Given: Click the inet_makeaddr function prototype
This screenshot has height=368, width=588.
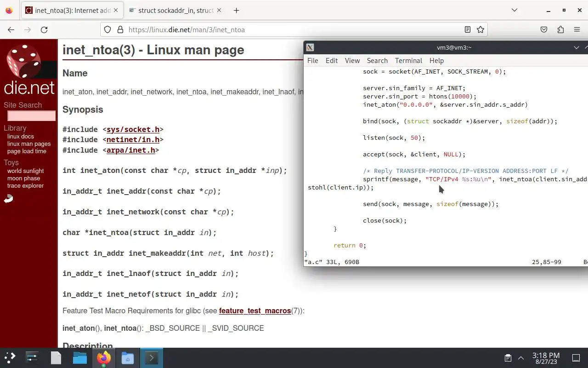Looking at the screenshot, I should [168, 253].
